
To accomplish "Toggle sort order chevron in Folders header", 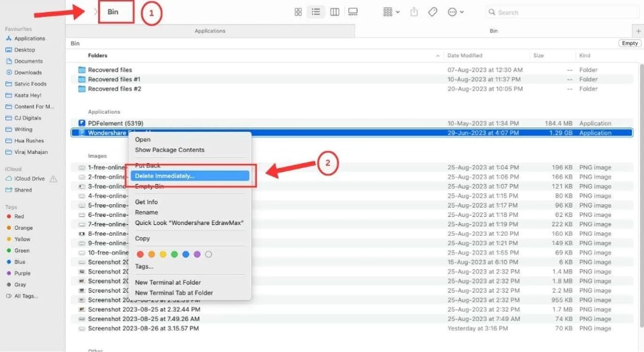I will click(438, 56).
